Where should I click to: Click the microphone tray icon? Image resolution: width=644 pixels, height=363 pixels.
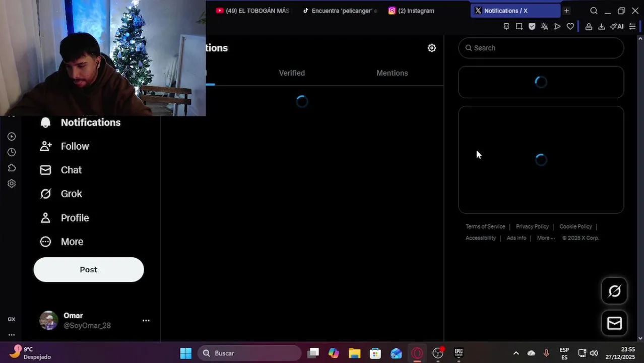click(x=546, y=353)
